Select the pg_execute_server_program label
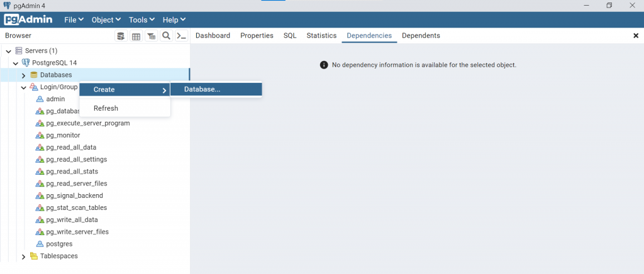The height and width of the screenshot is (274, 644). point(88,123)
